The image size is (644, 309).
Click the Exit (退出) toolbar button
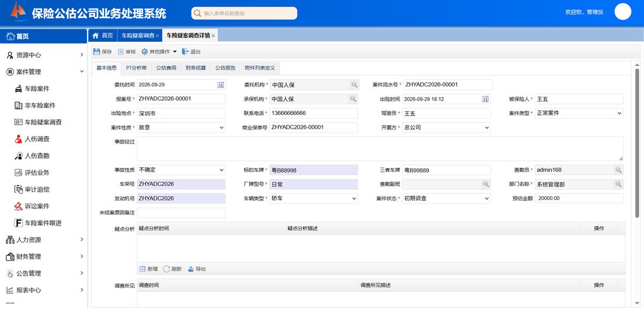point(191,52)
